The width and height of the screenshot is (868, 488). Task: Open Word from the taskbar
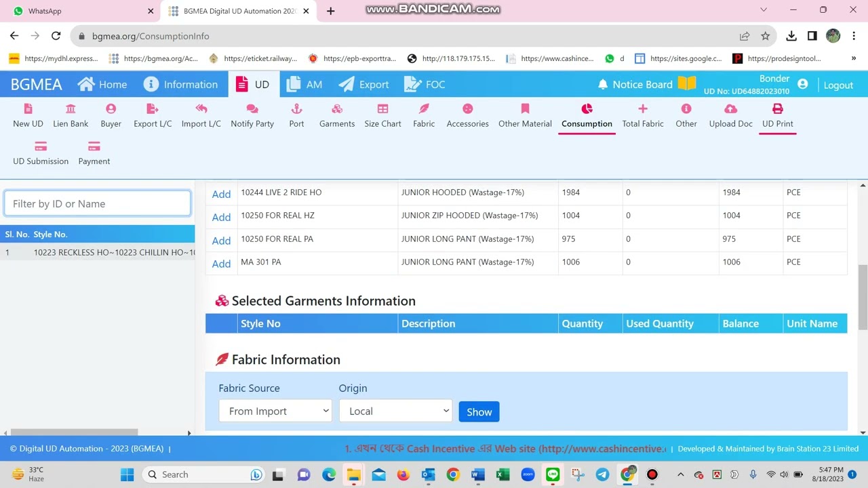[x=478, y=474]
